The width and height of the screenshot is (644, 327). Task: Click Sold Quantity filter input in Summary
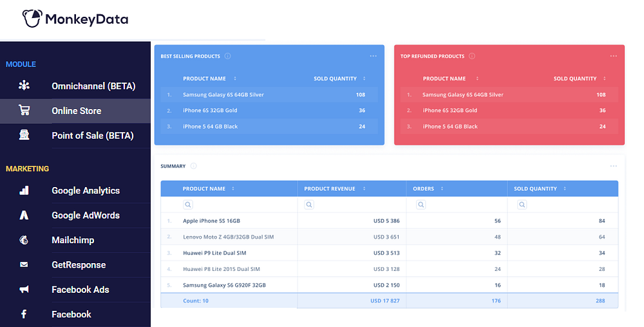[x=563, y=204]
